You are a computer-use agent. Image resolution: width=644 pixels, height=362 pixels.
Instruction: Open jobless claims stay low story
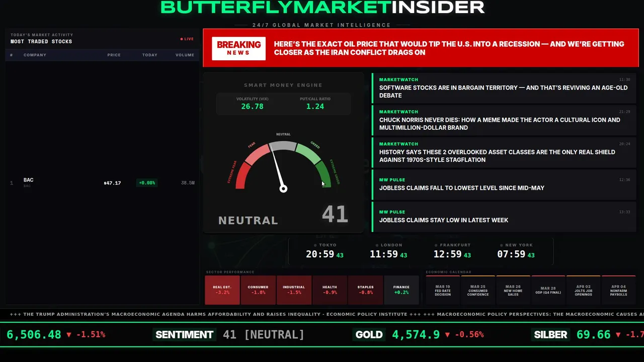(x=504, y=217)
